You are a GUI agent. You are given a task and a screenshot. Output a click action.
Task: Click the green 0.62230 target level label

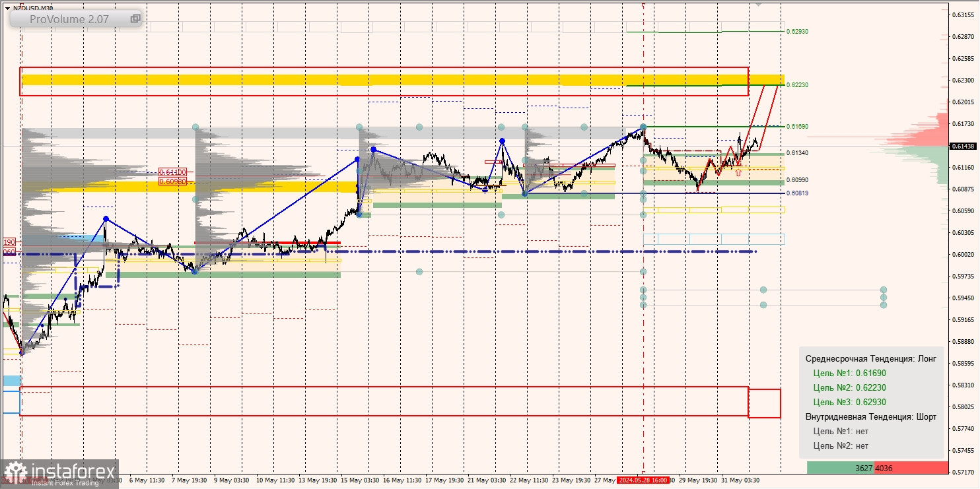pos(798,85)
